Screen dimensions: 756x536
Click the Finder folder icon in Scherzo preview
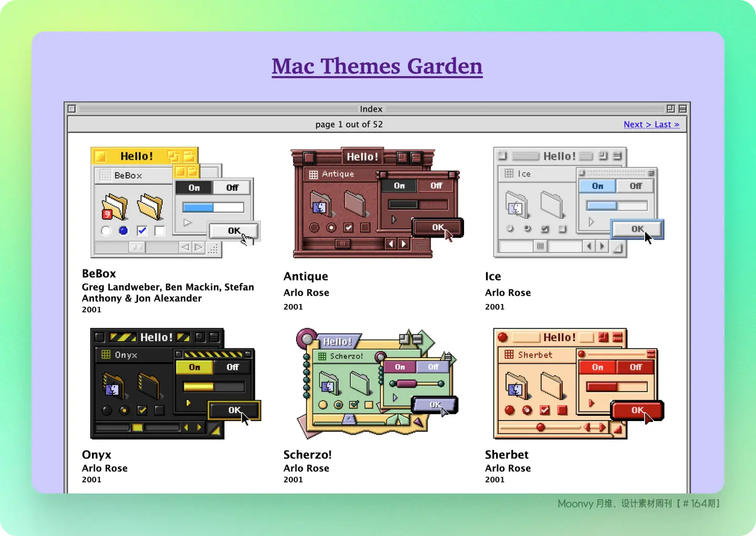tap(329, 384)
